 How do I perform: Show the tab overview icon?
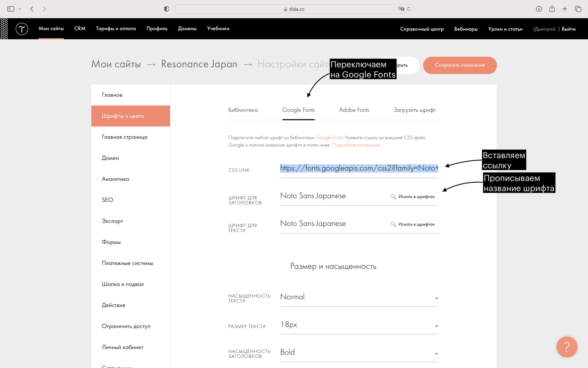click(578, 9)
